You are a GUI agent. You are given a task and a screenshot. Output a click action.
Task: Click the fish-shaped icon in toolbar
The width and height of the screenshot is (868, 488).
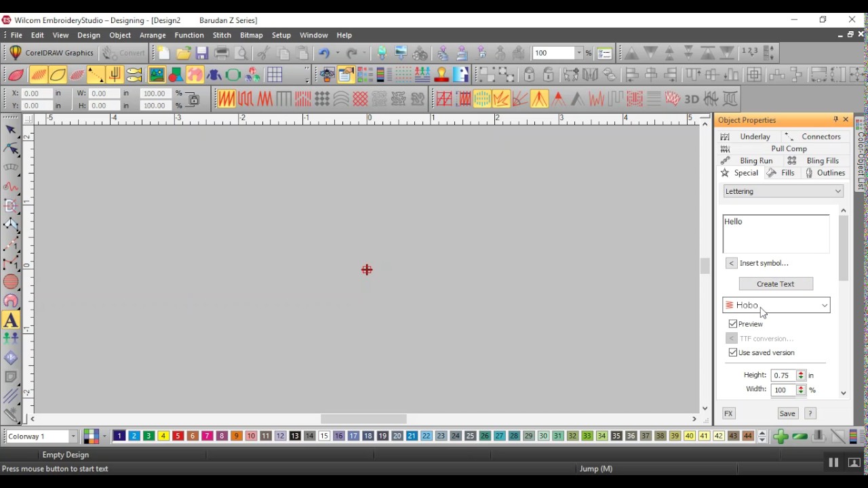pos(134,75)
